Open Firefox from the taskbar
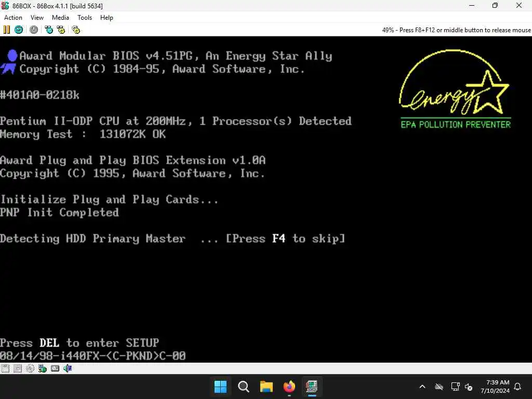This screenshot has height=399, width=532. (x=289, y=387)
